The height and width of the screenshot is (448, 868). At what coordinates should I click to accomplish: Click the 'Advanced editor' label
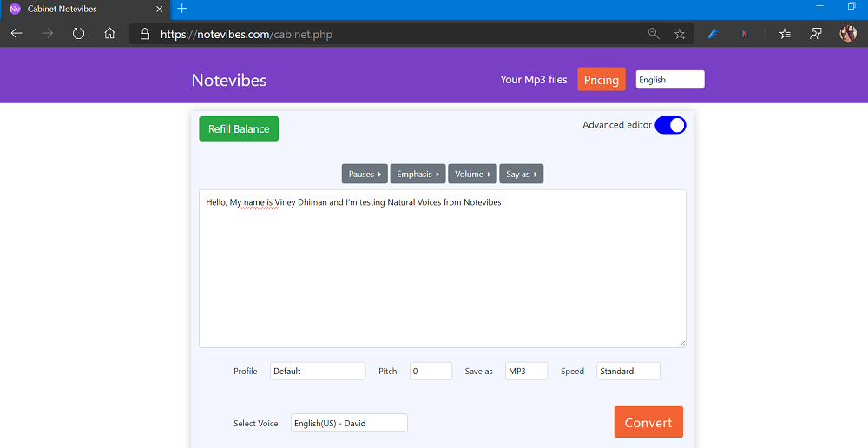(616, 125)
